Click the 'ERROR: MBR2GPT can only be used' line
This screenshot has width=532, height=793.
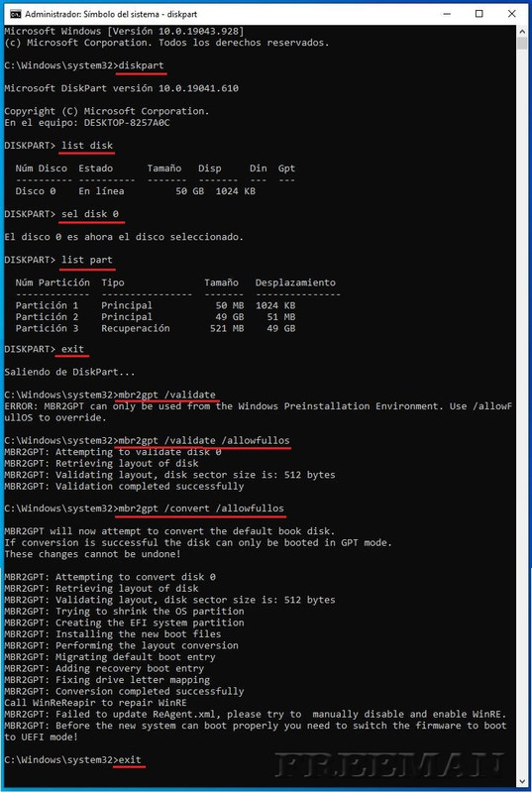click(x=259, y=406)
